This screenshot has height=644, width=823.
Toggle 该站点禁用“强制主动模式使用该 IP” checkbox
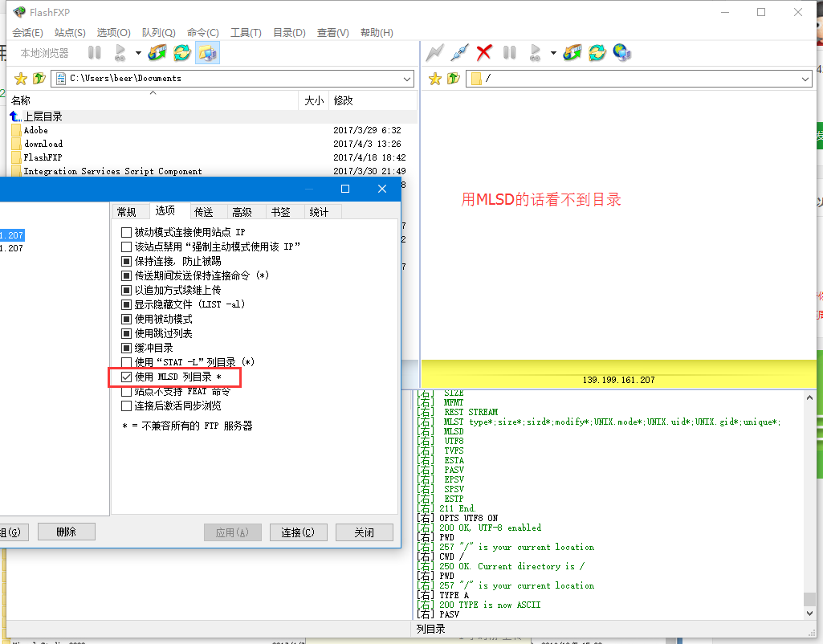click(x=127, y=247)
